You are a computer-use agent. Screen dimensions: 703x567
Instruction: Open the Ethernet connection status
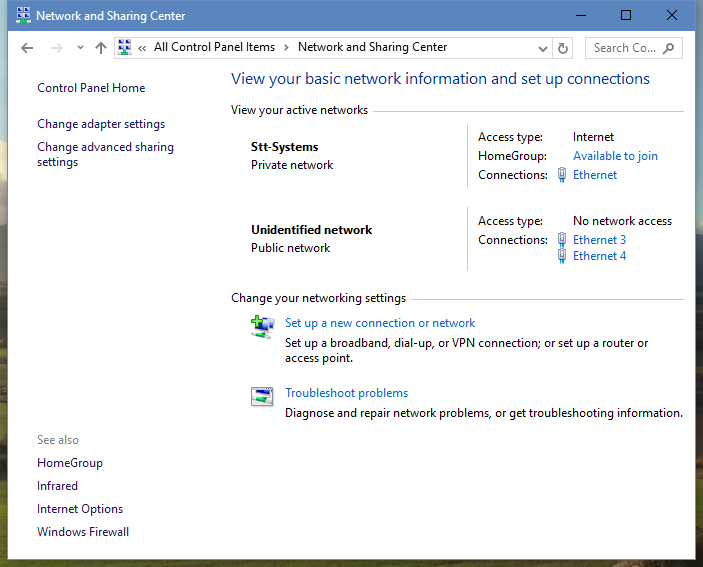[595, 175]
